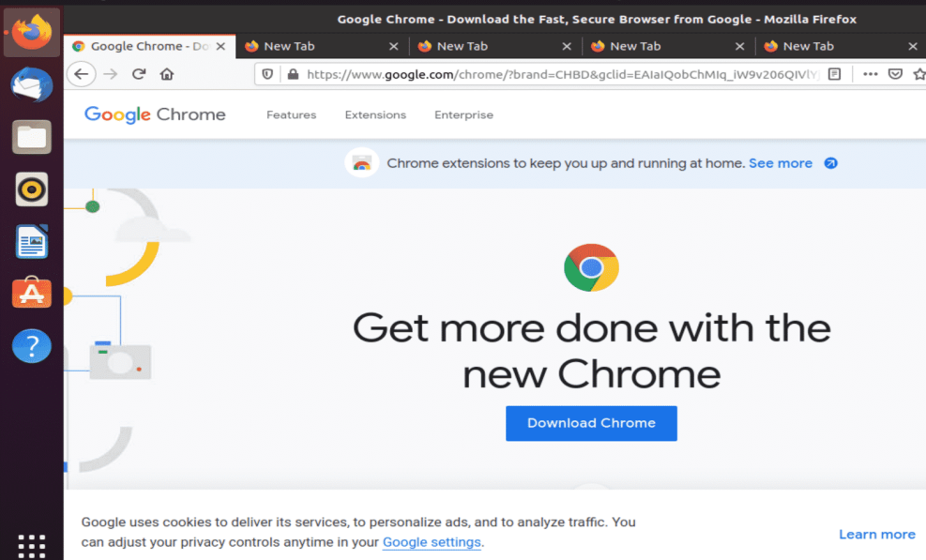Navigate to the Enterprise page
926x560 pixels.
coord(463,114)
